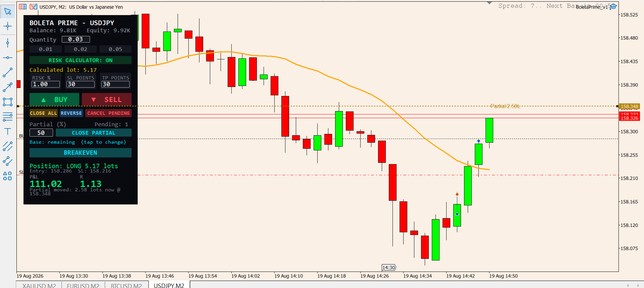Switch to the BTCUSD,M2 chart tab

click(x=126, y=285)
